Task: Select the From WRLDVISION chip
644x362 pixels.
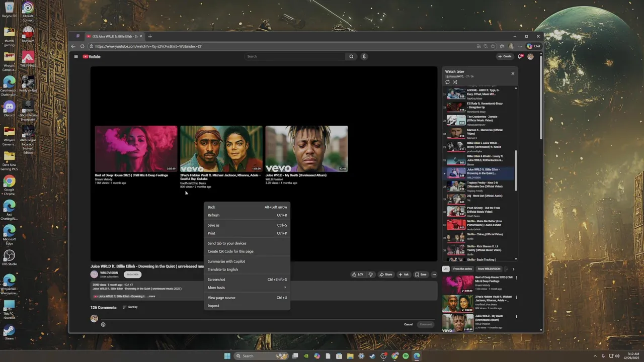Action: click(489, 269)
